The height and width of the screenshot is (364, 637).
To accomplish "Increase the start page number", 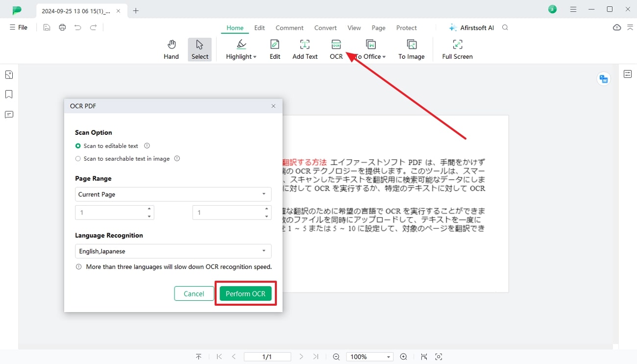I will coord(149,209).
